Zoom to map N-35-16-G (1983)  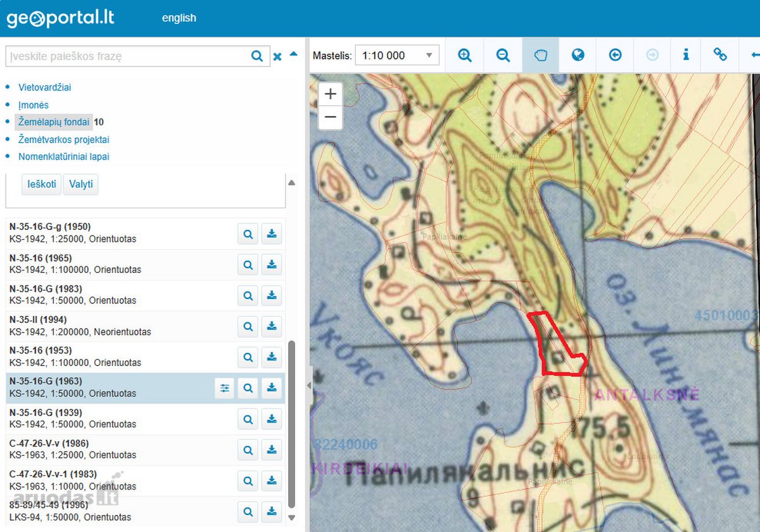pyautogui.click(x=248, y=295)
